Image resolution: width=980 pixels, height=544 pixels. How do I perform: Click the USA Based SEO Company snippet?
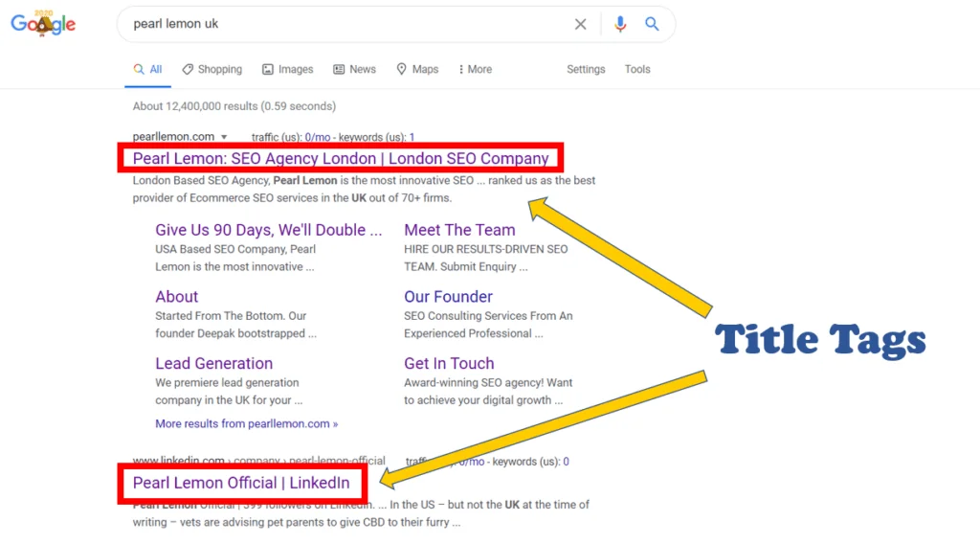coord(235,258)
